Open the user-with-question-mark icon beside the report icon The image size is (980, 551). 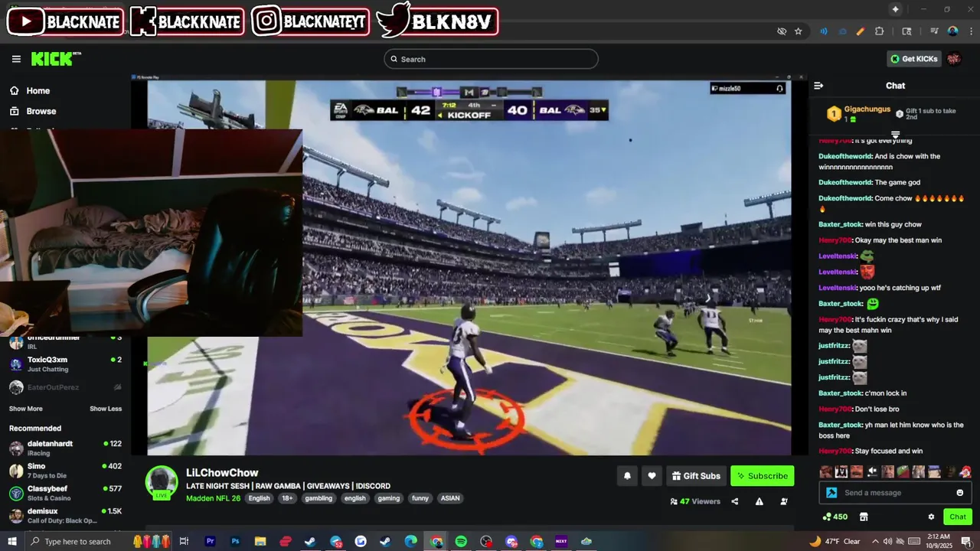784,501
